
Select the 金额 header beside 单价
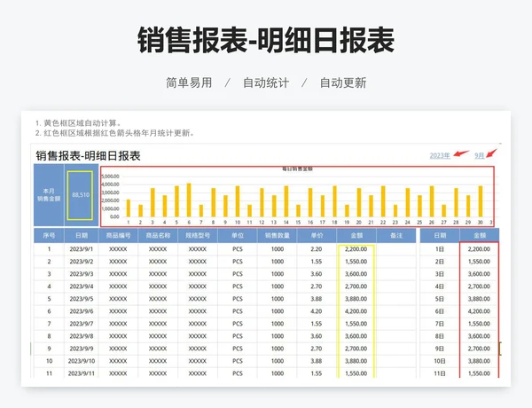[x=356, y=236]
